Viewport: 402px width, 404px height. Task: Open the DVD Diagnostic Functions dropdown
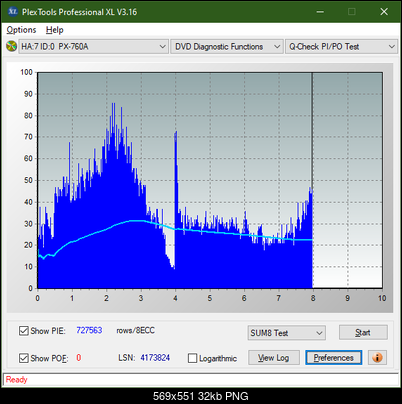tap(227, 47)
